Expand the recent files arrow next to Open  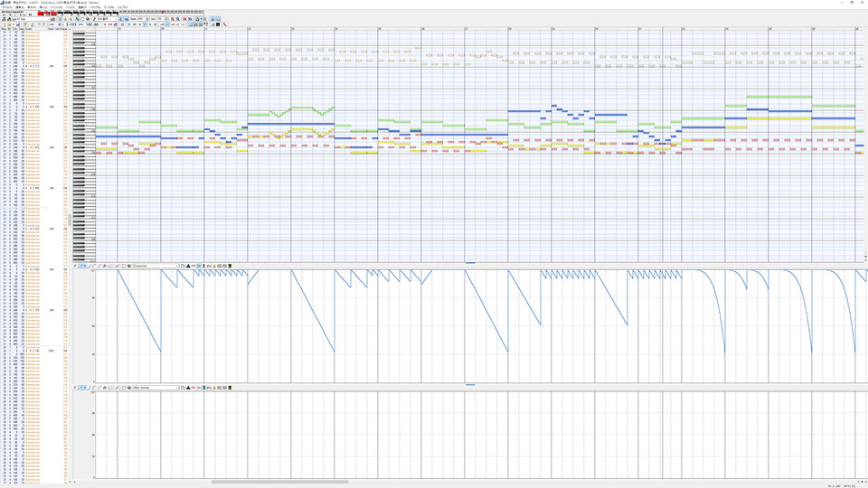coord(14,24)
